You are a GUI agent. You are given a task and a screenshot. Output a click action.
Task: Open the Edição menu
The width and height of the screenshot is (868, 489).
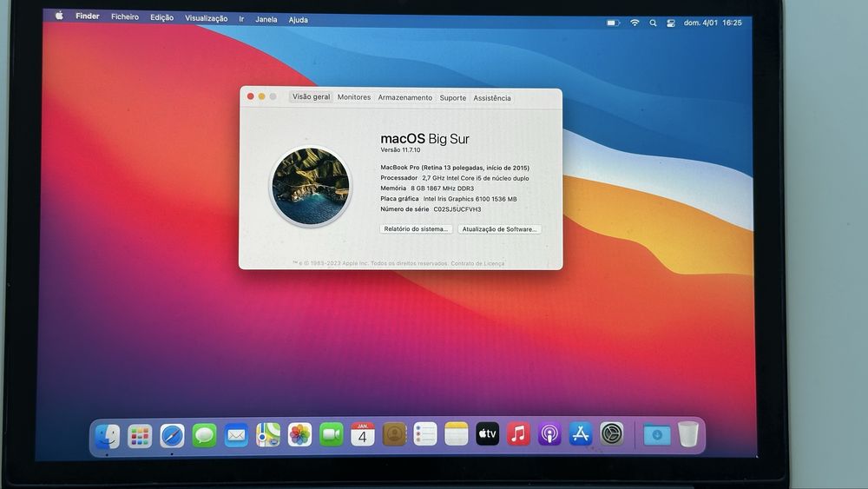pos(161,17)
